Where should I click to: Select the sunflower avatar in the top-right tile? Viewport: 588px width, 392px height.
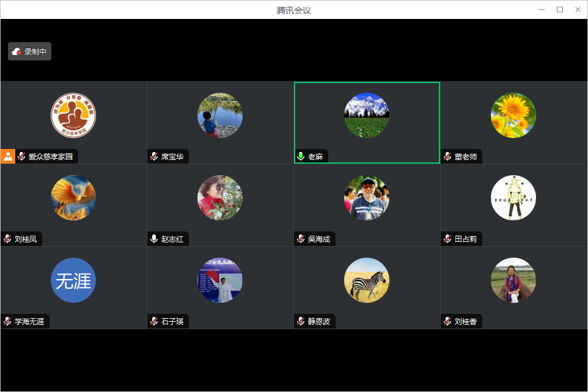[x=513, y=115]
